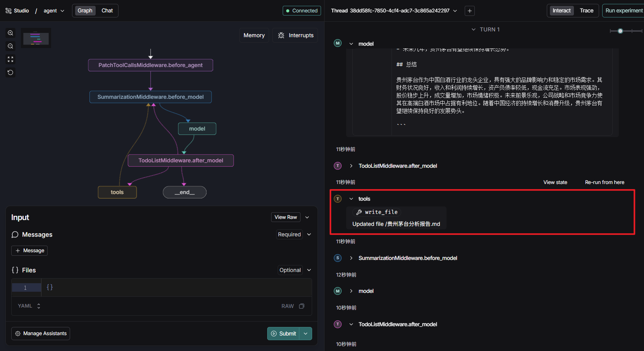This screenshot has width=644, height=351.
Task: Click the SummarizationMiddleware S badge icon
Action: [x=338, y=258]
